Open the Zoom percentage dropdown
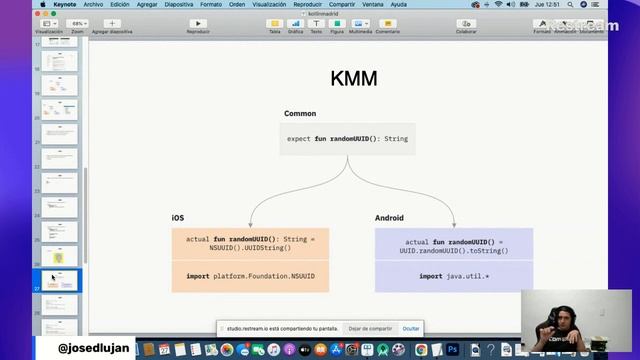The image size is (640, 360). coord(77,24)
